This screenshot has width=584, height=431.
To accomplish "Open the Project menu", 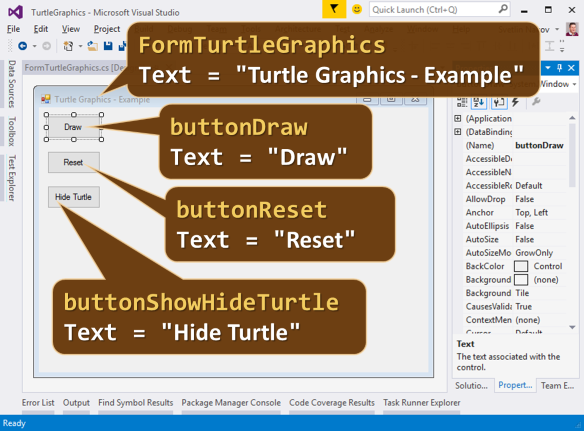I will (x=107, y=29).
